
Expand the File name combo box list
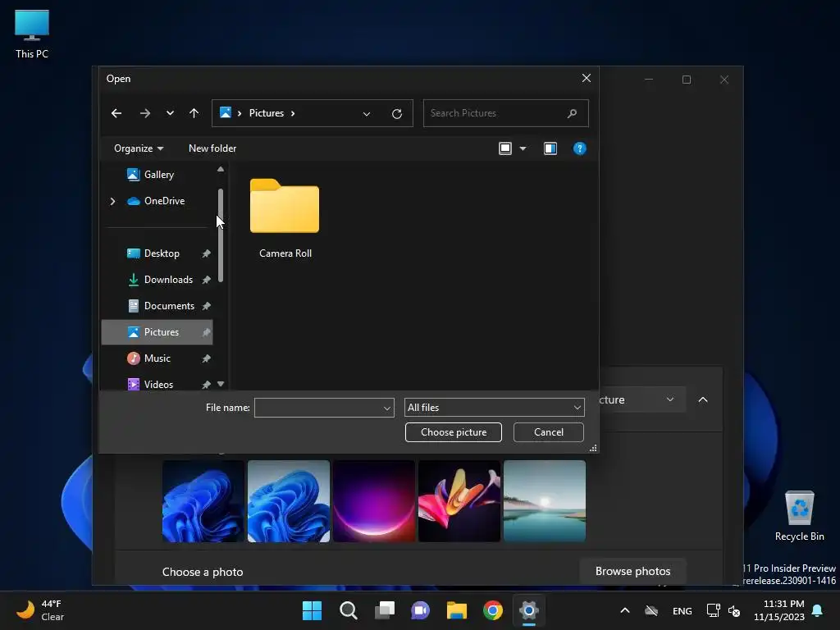(x=387, y=408)
